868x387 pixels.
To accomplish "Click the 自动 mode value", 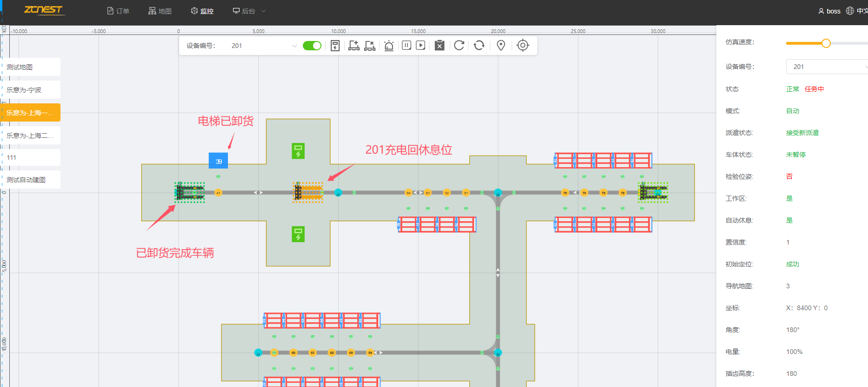I will [x=793, y=111].
